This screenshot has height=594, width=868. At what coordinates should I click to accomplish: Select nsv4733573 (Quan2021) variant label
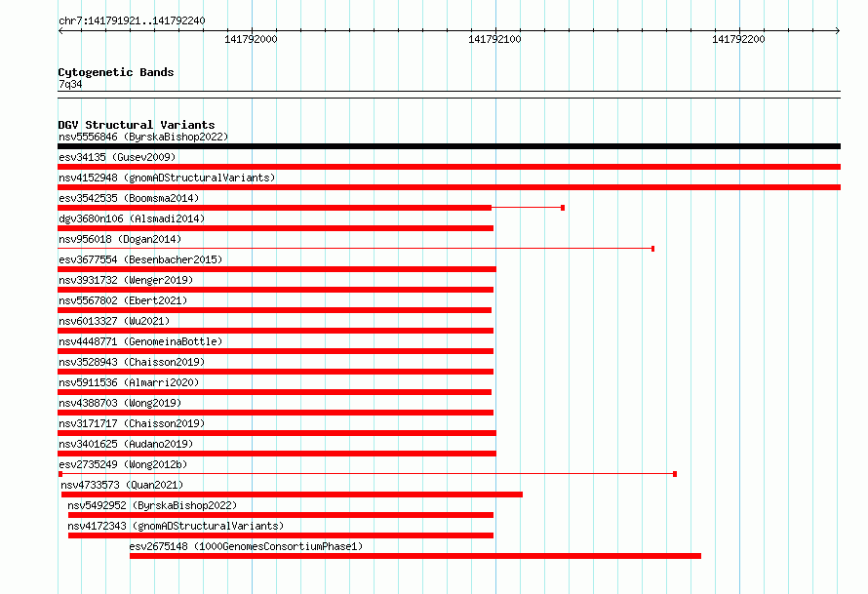[x=122, y=485]
